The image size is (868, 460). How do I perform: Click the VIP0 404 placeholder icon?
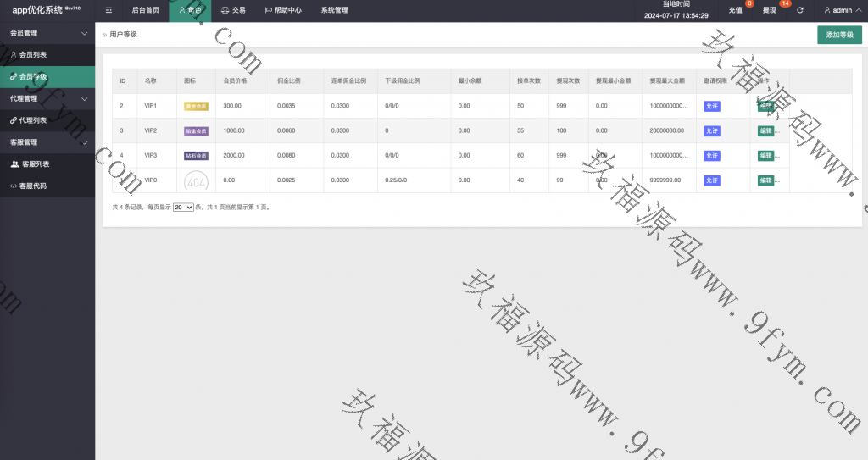coord(196,181)
